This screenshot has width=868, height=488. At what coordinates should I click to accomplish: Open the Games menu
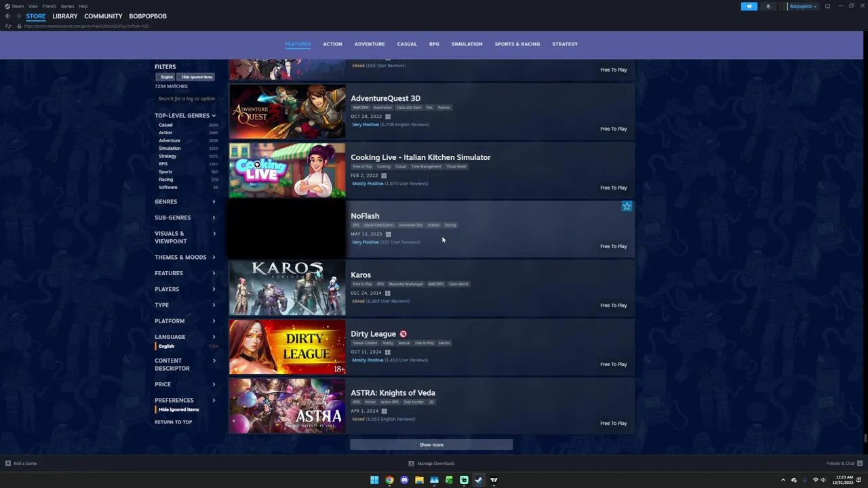coord(67,6)
